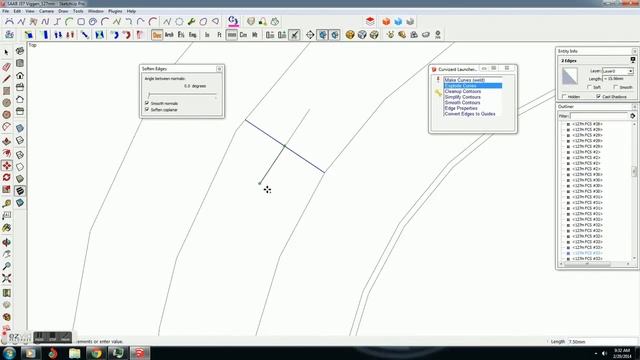Select the Zoom Extents tool
Image resolution: width=640 pixels, height=360 pixels.
click(6, 279)
